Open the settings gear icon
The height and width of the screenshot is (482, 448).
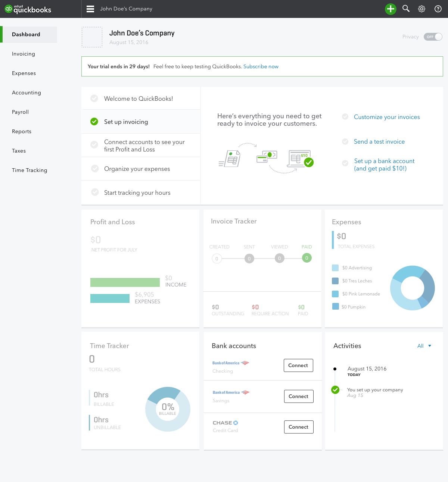point(421,9)
